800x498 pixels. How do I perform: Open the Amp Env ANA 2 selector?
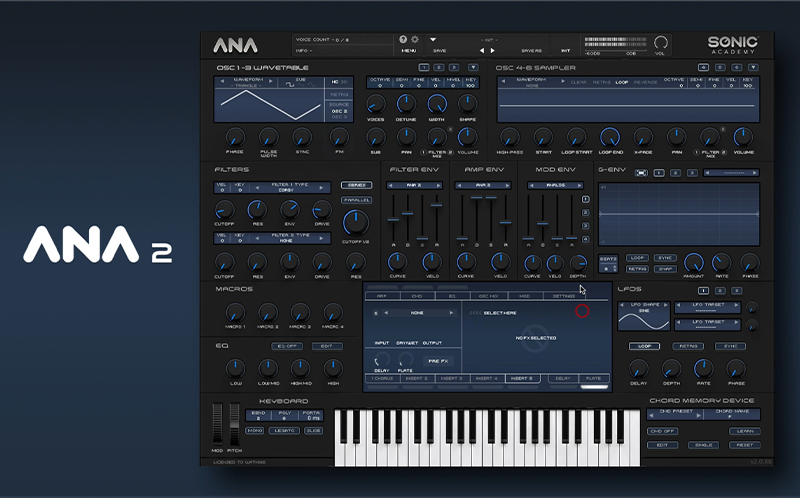click(483, 185)
